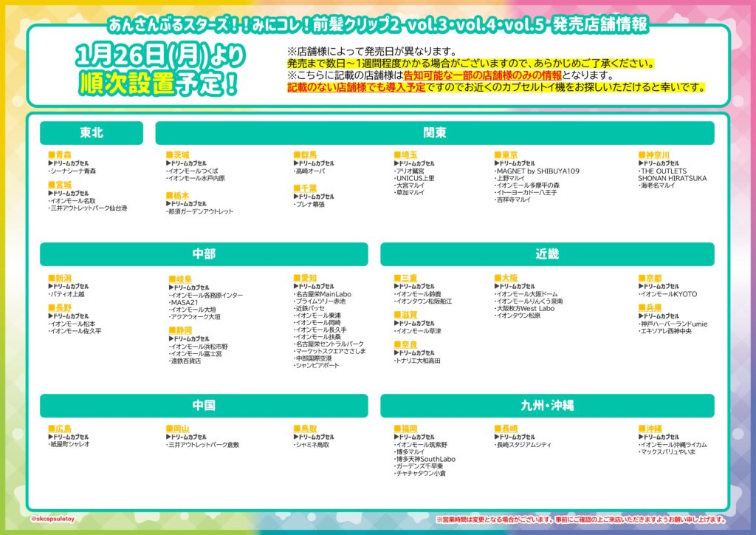This screenshot has height=535, width=756.
Task: Click the 名古屋栄MainLabo store entry
Action: (x=323, y=294)
